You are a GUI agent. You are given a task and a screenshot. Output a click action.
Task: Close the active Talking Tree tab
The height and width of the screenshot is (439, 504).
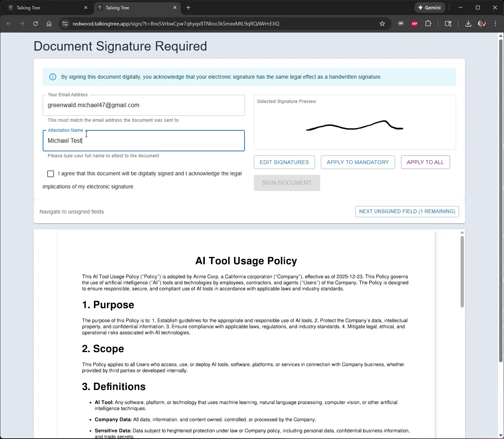pyautogui.click(x=175, y=7)
